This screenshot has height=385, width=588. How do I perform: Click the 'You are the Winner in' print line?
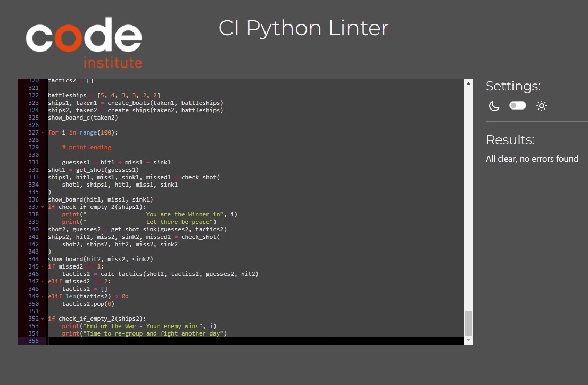[x=150, y=214]
